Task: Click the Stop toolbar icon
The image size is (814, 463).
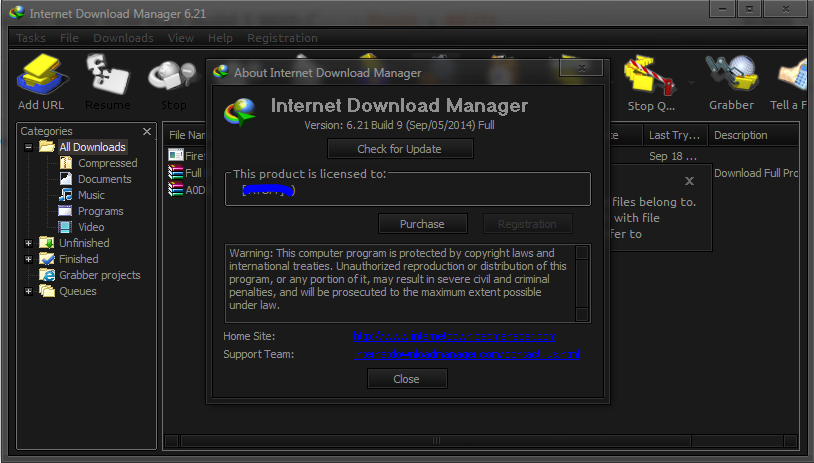Action: [173, 77]
